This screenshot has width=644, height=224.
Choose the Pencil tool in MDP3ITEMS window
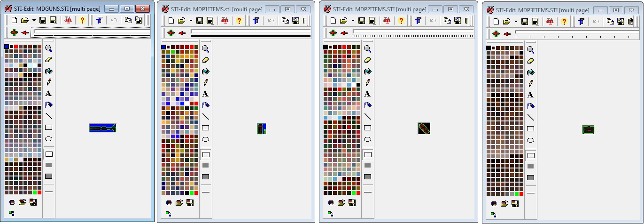click(x=530, y=83)
